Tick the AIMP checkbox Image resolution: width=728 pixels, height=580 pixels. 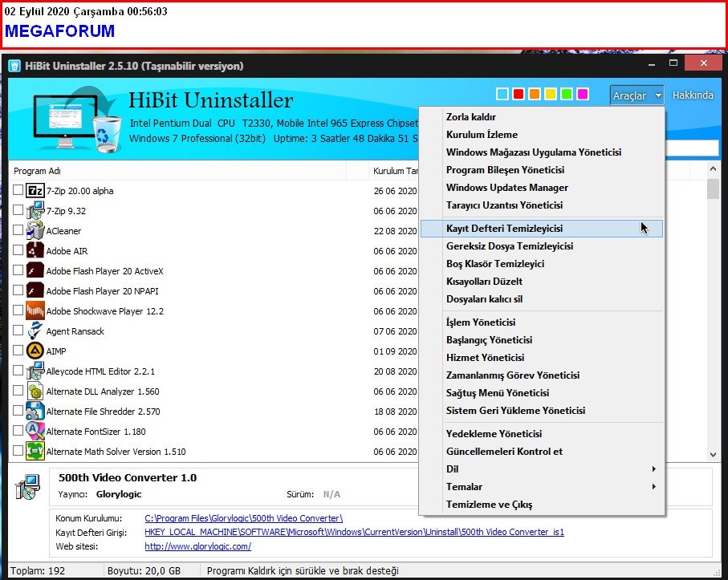[18, 350]
